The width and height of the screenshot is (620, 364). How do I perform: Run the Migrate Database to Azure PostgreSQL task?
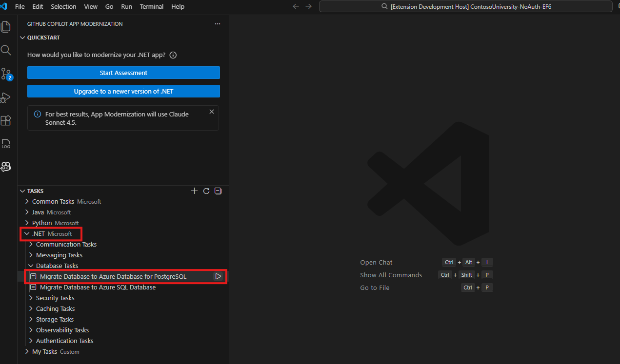click(x=218, y=276)
